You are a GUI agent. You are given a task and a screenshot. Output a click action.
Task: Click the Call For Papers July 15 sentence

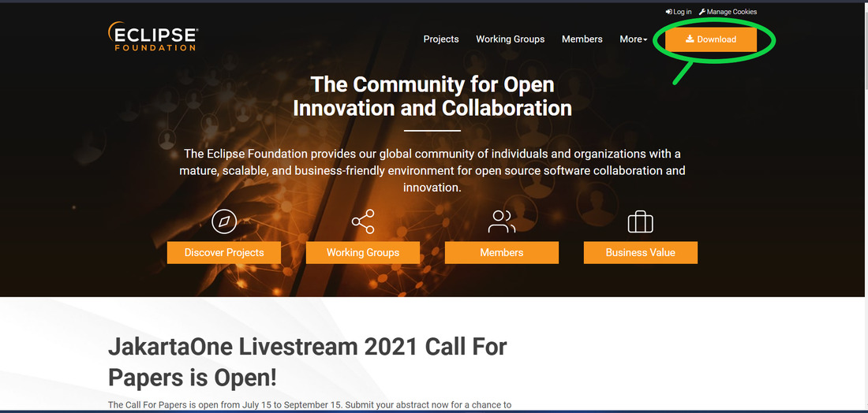tap(309, 404)
